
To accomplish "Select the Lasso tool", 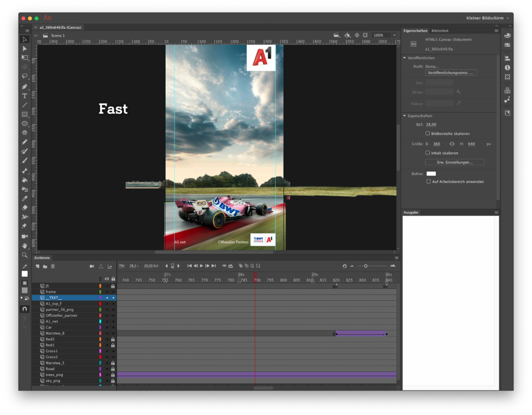I will pos(25,76).
